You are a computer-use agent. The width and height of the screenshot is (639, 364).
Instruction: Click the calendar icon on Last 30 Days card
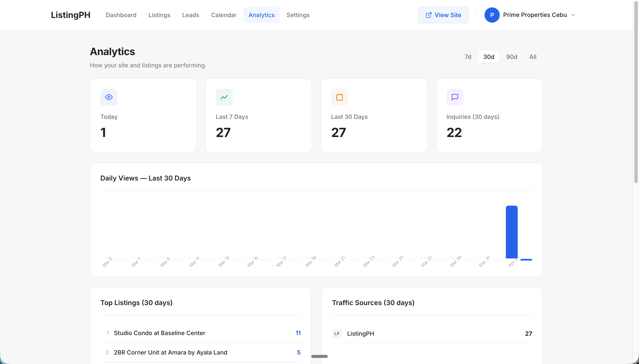click(x=339, y=97)
